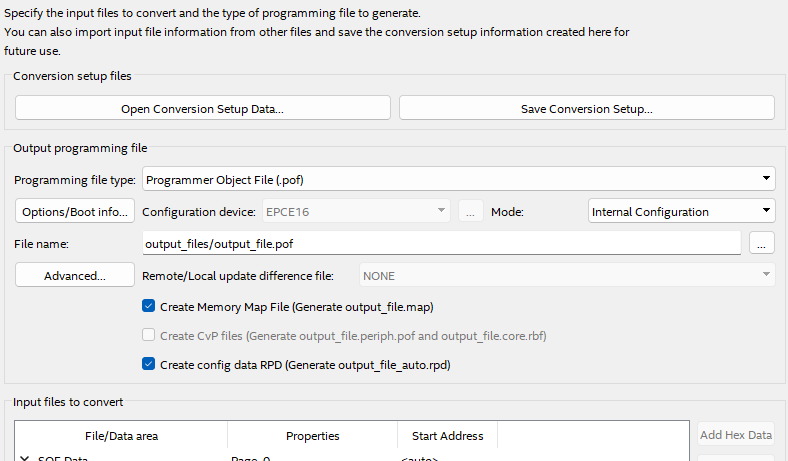Open the Advanced settings
Viewport: 788px width, 461px height.
point(75,275)
